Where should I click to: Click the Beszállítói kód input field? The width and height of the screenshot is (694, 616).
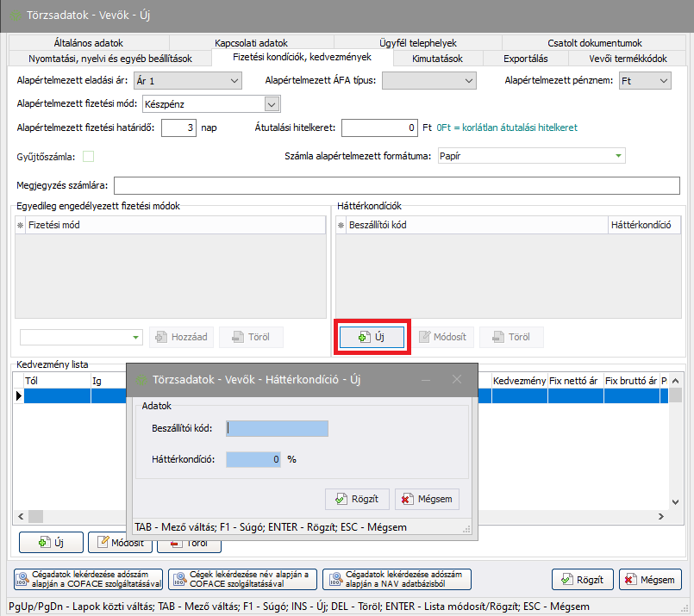[278, 429]
